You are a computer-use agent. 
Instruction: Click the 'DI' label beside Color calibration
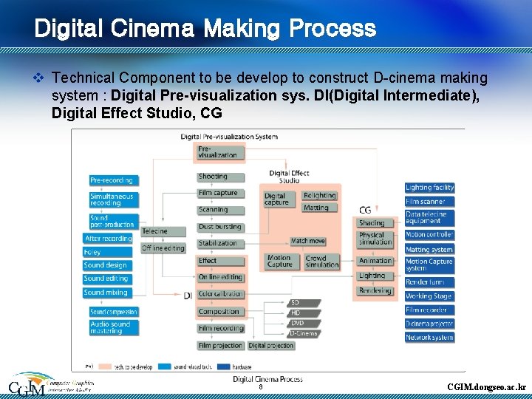coord(188,296)
